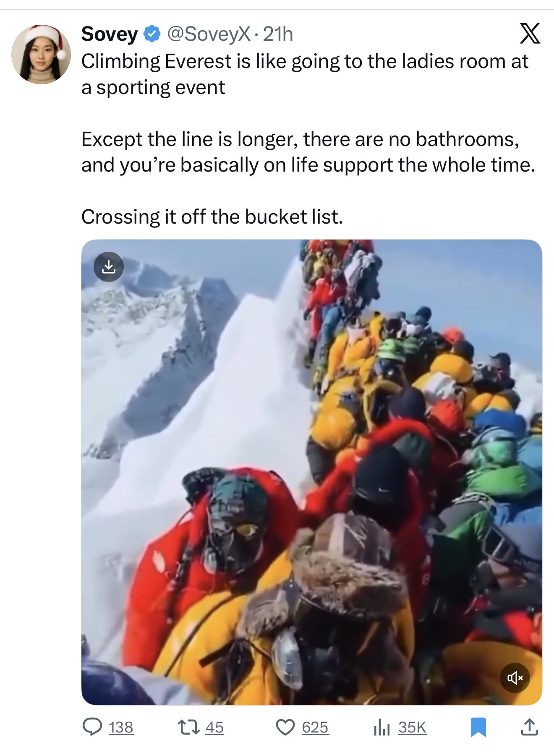Viewport: 554px width, 756px height.
Task: Like the post with the heart icon
Action: [x=285, y=727]
